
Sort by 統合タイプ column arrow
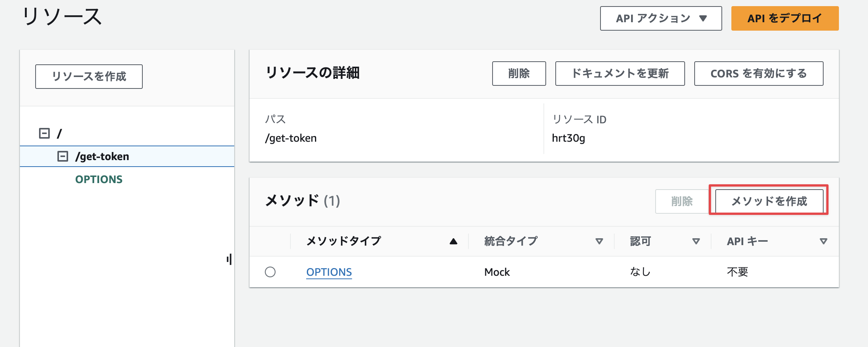click(599, 241)
